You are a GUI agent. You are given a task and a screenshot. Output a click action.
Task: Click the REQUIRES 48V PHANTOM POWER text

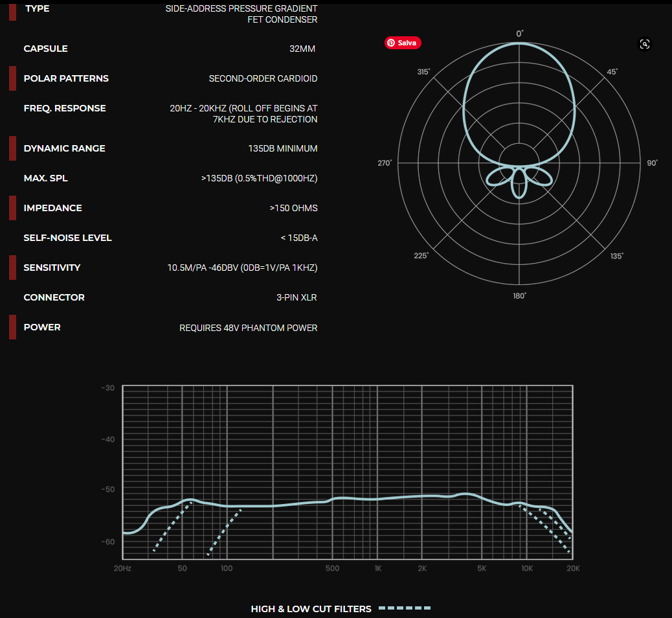[248, 328]
